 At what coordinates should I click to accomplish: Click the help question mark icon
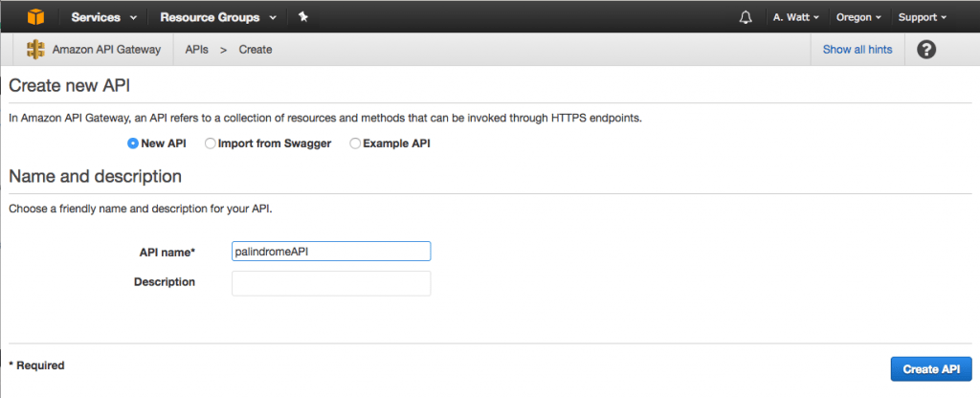tap(925, 50)
